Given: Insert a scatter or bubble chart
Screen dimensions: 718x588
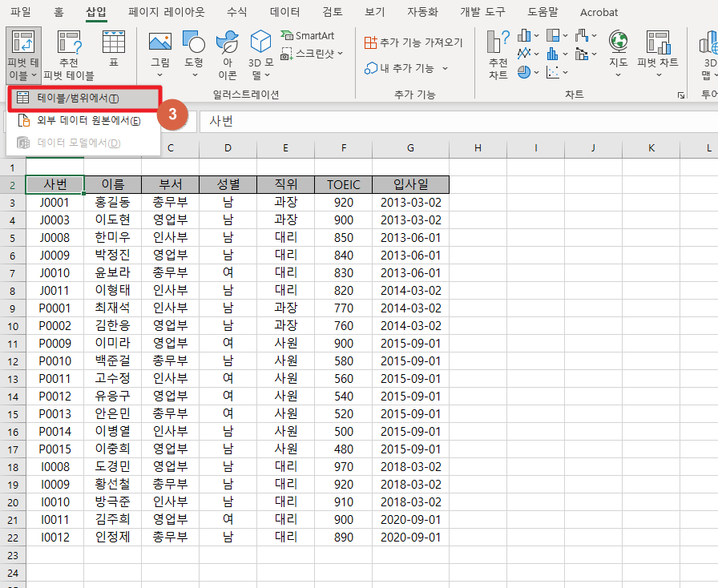Looking at the screenshot, I should pyautogui.click(x=553, y=72).
